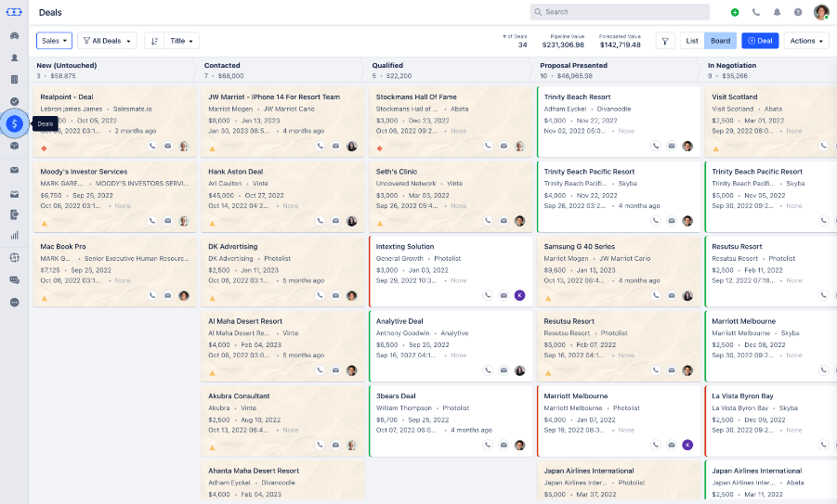Click the funnel filter icon beside List
Viewport: 837px width, 504px height.
(665, 41)
